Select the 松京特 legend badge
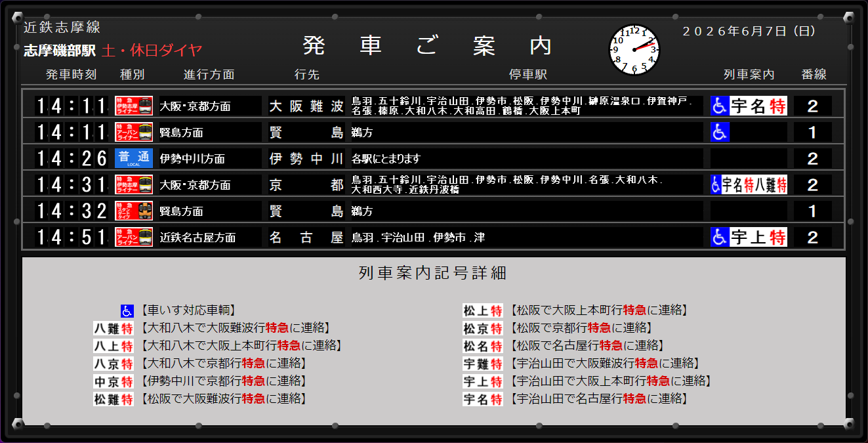This screenshot has width=868, height=443. pyautogui.click(x=483, y=328)
